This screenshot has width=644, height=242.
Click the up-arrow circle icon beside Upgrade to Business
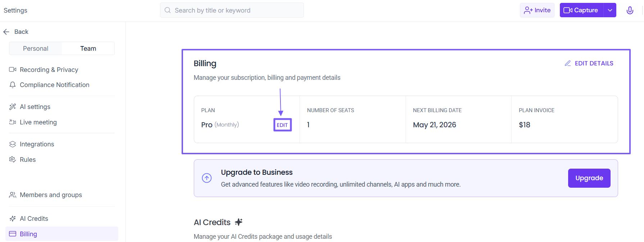click(x=207, y=178)
